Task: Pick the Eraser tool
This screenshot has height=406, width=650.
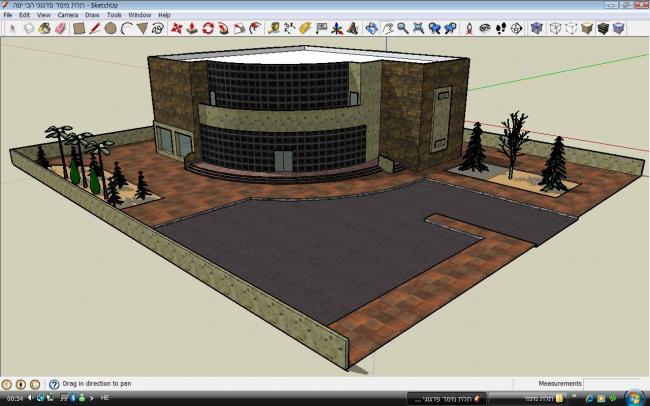Action: click(x=61, y=29)
